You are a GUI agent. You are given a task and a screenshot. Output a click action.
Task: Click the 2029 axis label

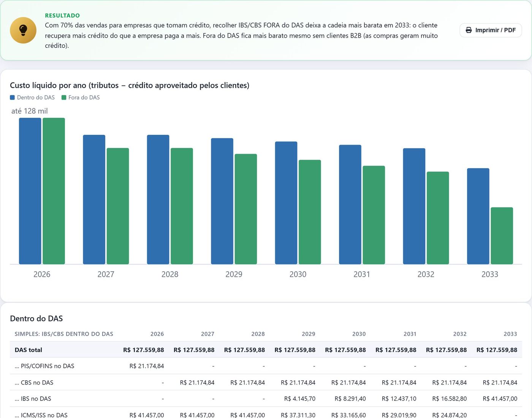234,274
